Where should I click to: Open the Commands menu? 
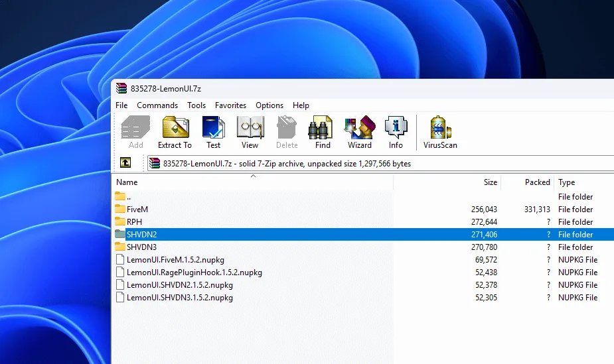pyautogui.click(x=157, y=105)
